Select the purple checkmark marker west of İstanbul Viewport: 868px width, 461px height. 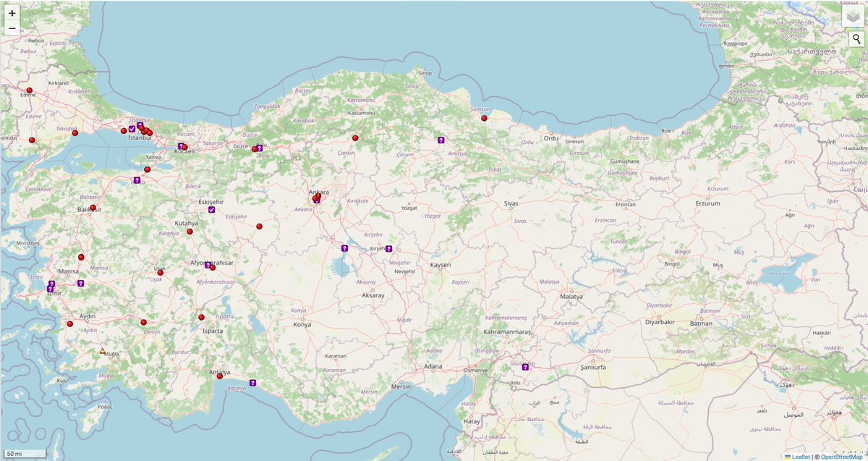pos(132,129)
